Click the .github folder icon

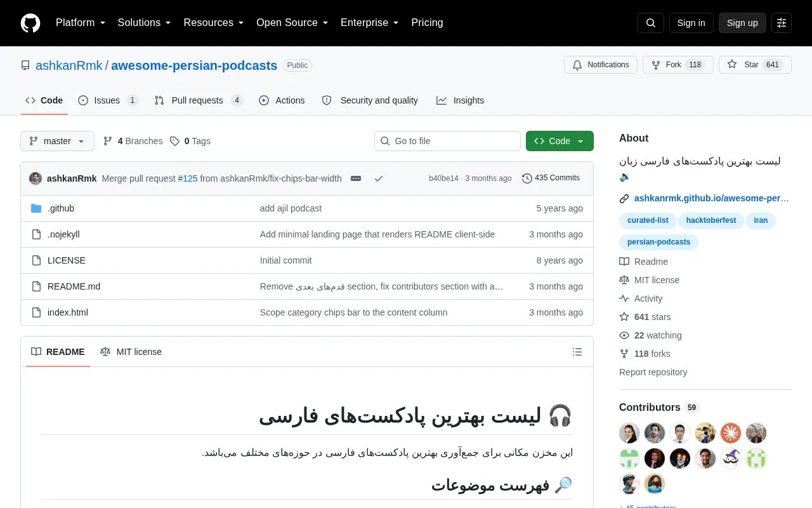pos(36,208)
